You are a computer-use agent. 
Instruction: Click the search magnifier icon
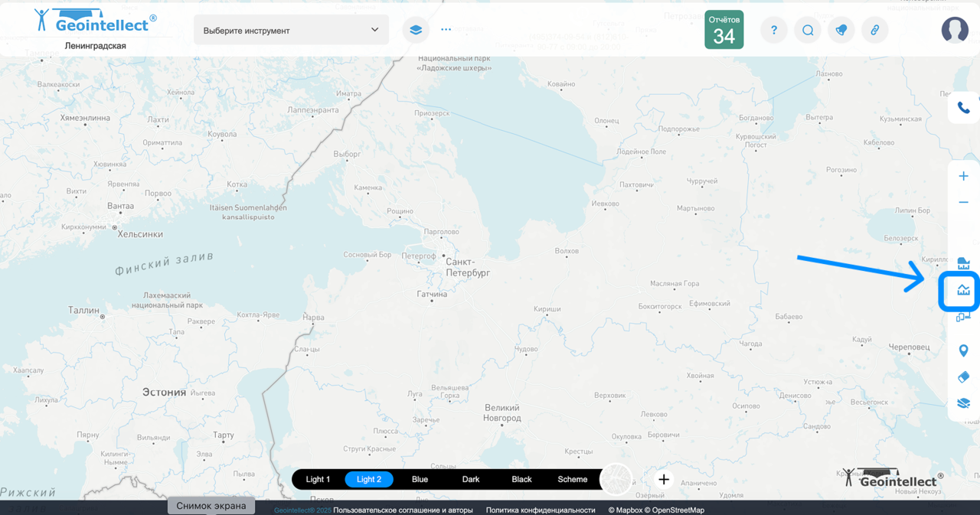coord(808,31)
